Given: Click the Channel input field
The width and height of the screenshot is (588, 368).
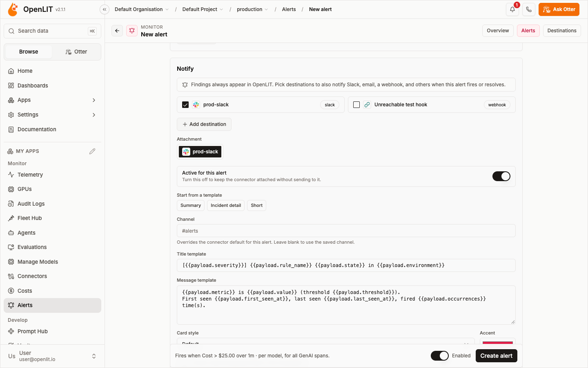Looking at the screenshot, I should click(346, 231).
